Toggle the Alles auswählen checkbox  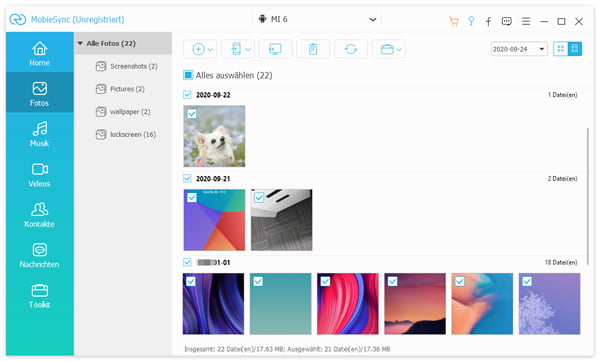pos(188,75)
